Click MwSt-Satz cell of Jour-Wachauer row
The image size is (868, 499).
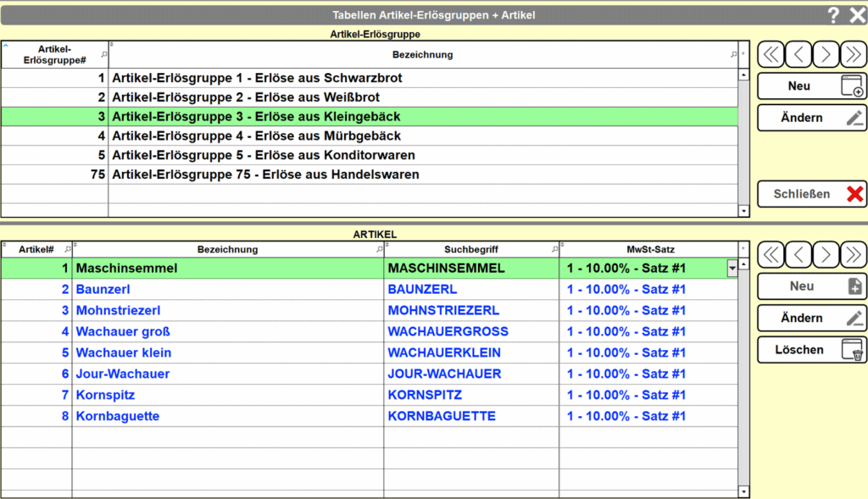coord(648,374)
